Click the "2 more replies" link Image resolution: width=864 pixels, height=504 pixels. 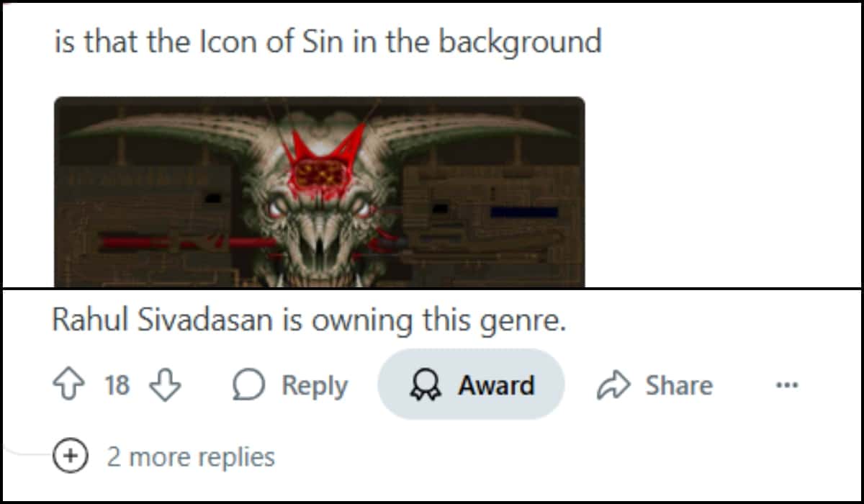[x=191, y=456]
